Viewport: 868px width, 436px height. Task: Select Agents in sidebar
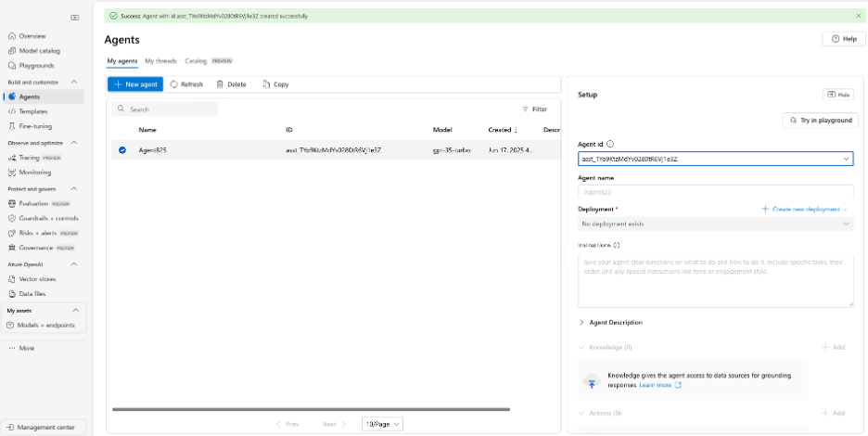44,96
